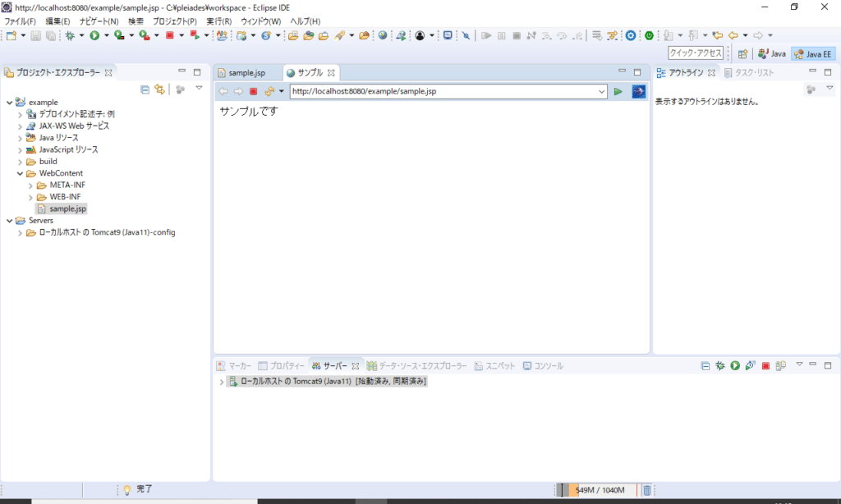The height and width of the screenshot is (504, 841).
Task: Click the Debug bug icon in main toolbar
Action: (70, 35)
